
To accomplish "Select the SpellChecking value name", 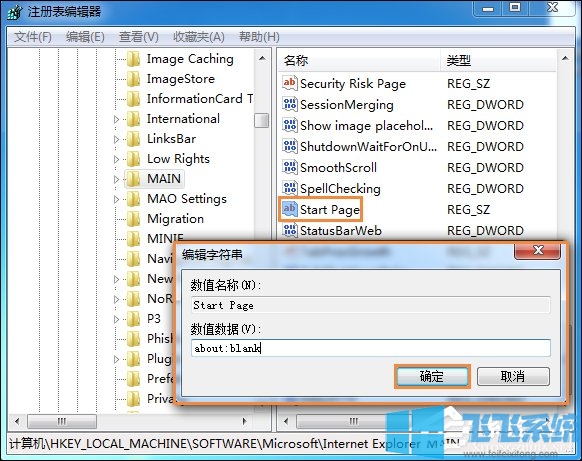I will [x=340, y=189].
